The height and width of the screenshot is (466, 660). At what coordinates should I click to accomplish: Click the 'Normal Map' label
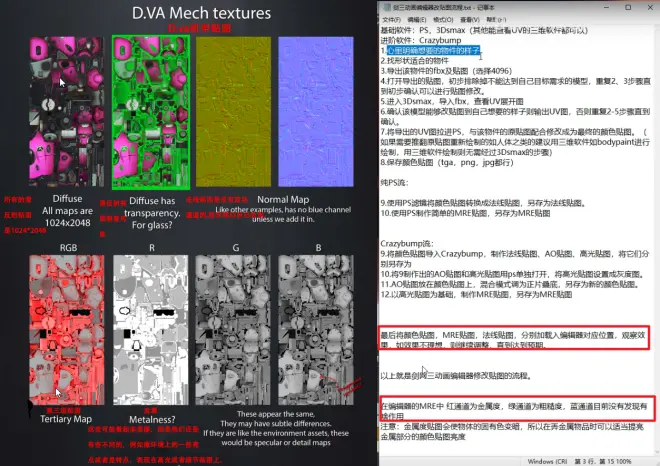(x=283, y=200)
